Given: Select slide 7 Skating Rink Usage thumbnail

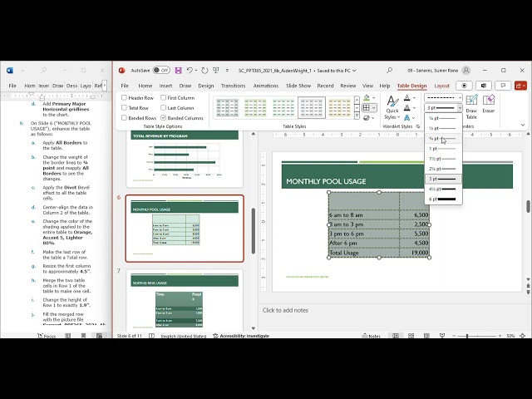Looking at the screenshot, I should (185, 300).
